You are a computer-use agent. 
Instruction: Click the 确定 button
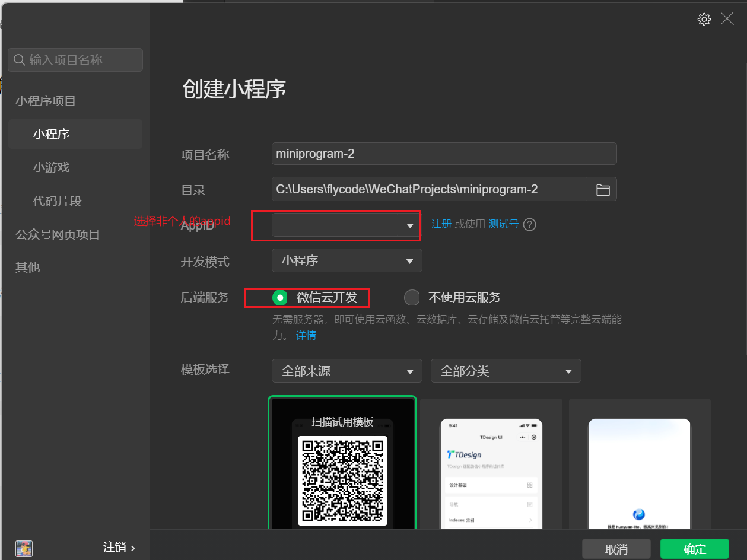point(695,549)
